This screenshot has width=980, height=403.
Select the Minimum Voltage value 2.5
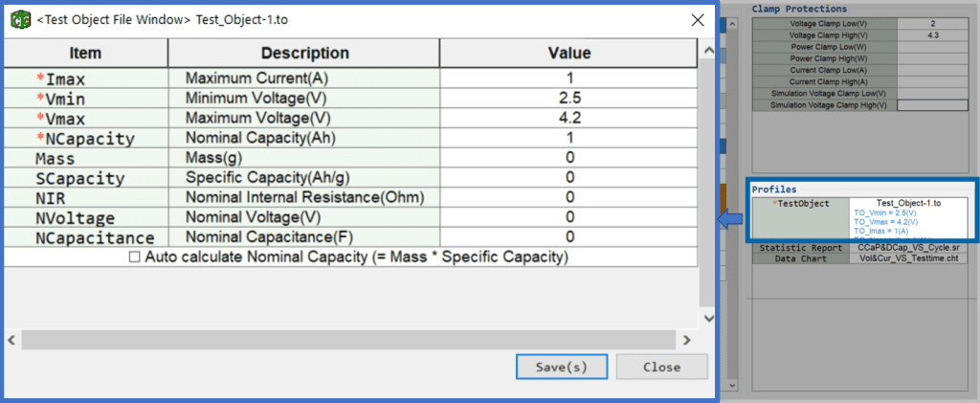568,98
